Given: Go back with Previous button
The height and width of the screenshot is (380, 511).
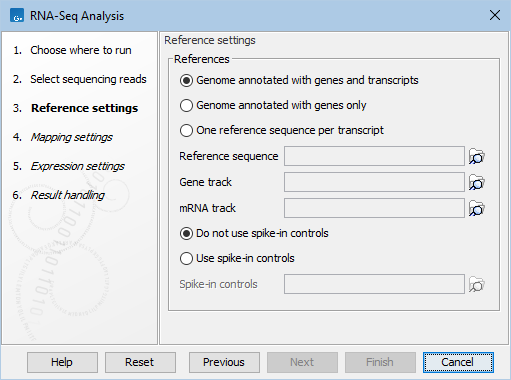Looking at the screenshot, I should coord(224,362).
